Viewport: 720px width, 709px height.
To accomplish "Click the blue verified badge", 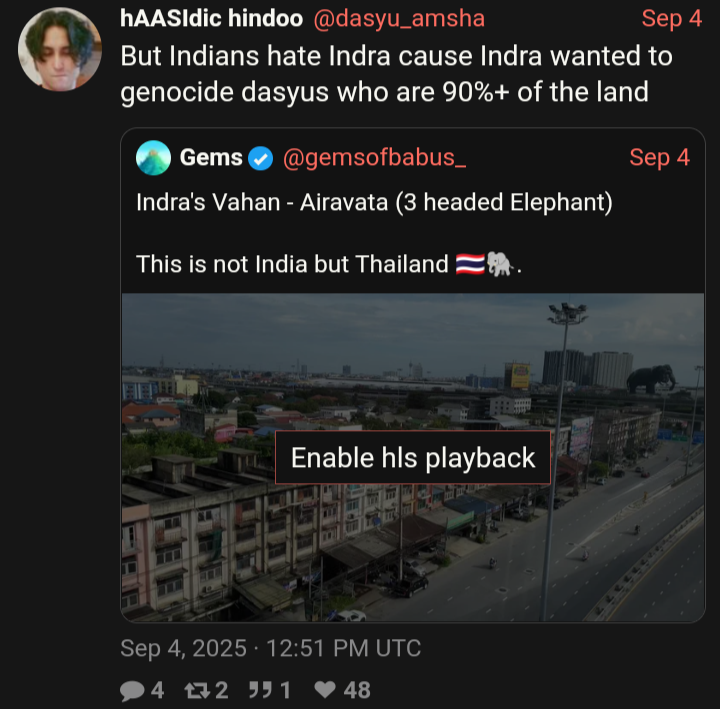I will click(x=260, y=158).
